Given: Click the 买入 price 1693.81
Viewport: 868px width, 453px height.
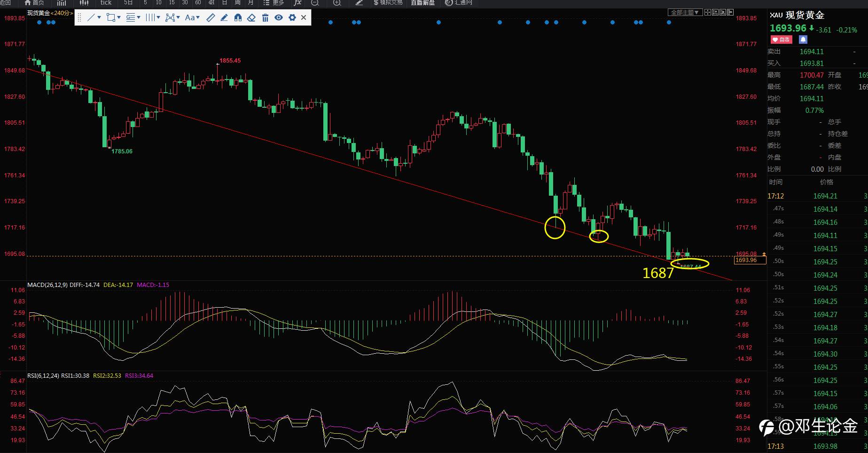Looking at the screenshot, I should (812, 64).
